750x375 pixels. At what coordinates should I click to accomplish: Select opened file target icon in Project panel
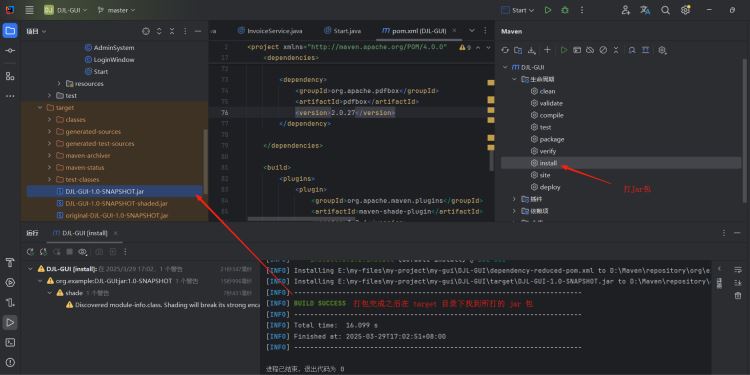(146, 31)
